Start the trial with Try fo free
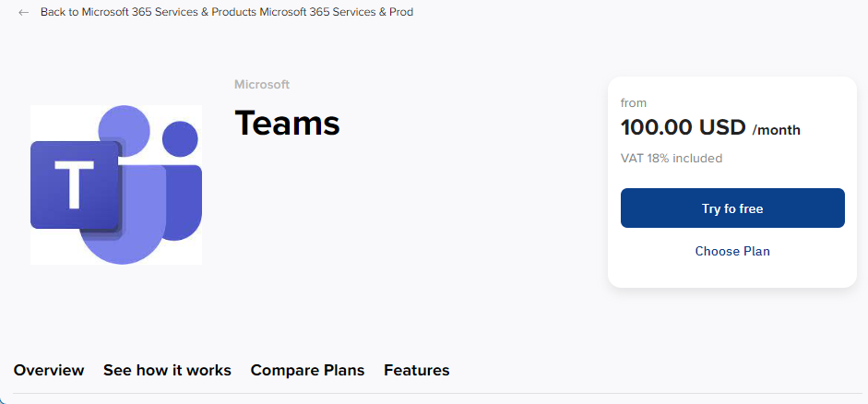 click(732, 208)
